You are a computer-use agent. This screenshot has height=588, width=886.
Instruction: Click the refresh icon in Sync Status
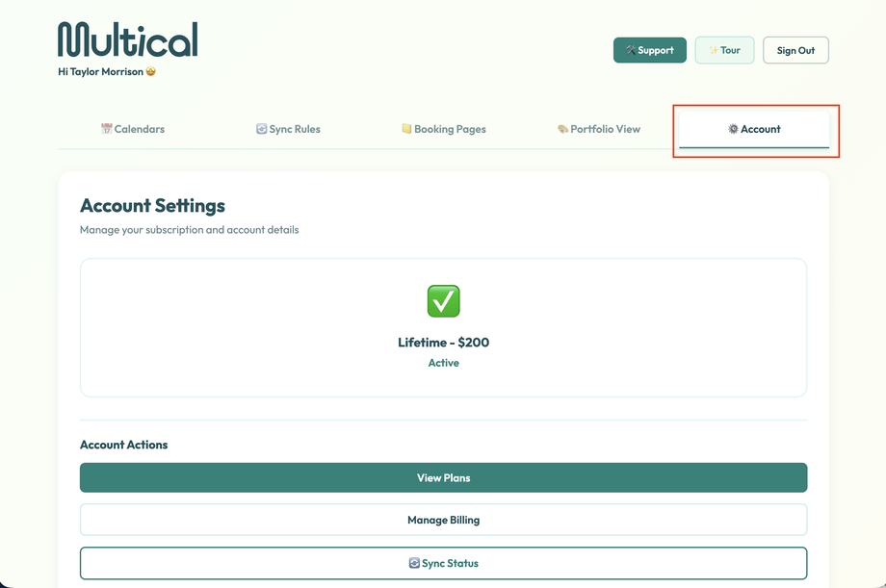point(414,563)
